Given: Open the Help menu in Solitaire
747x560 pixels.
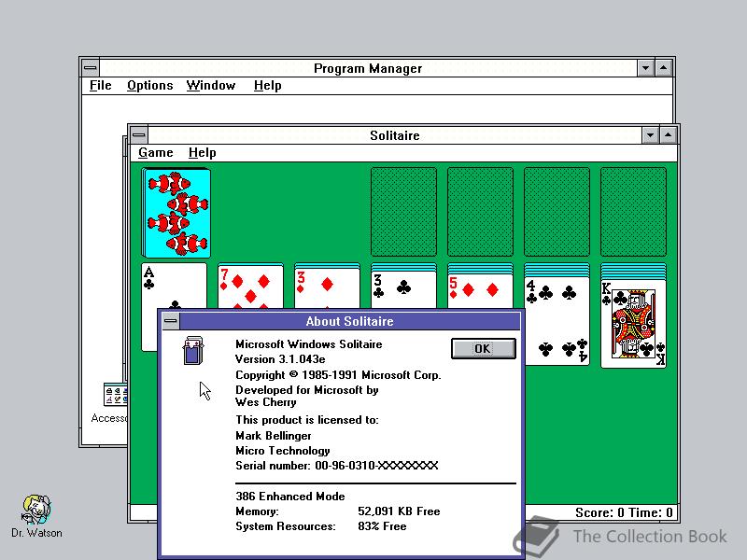Looking at the screenshot, I should click(202, 153).
